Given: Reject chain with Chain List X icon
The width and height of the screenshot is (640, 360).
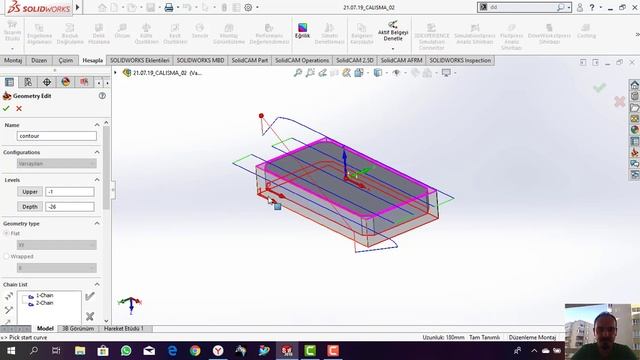Looking at the screenshot, I should pyautogui.click(x=90, y=316).
